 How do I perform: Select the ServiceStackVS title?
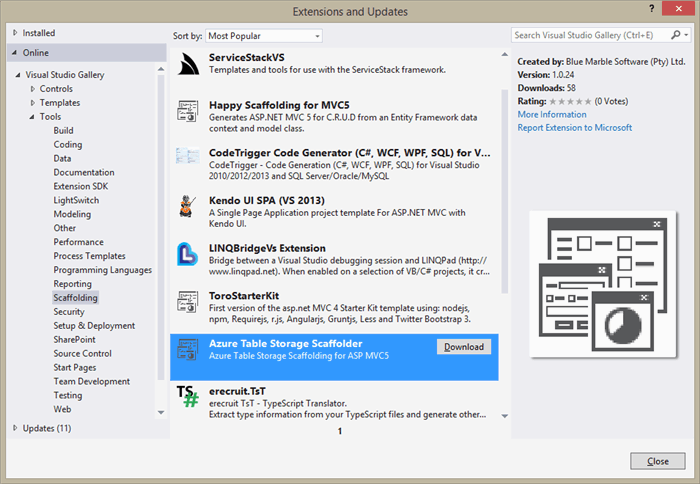point(246,58)
